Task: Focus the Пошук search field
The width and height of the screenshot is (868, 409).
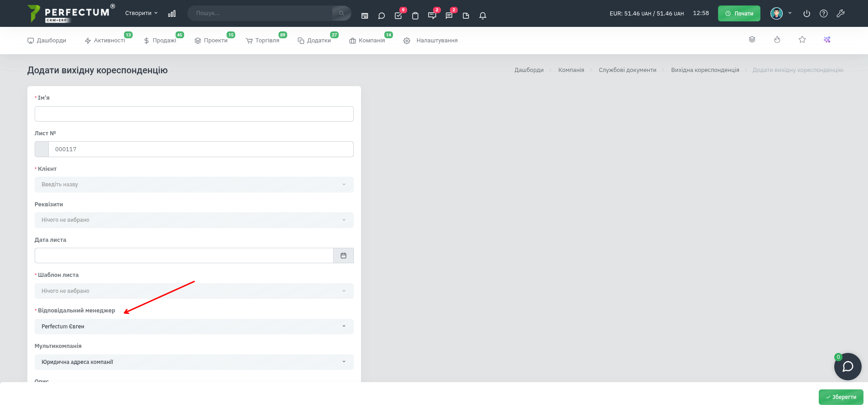Action: tap(260, 13)
